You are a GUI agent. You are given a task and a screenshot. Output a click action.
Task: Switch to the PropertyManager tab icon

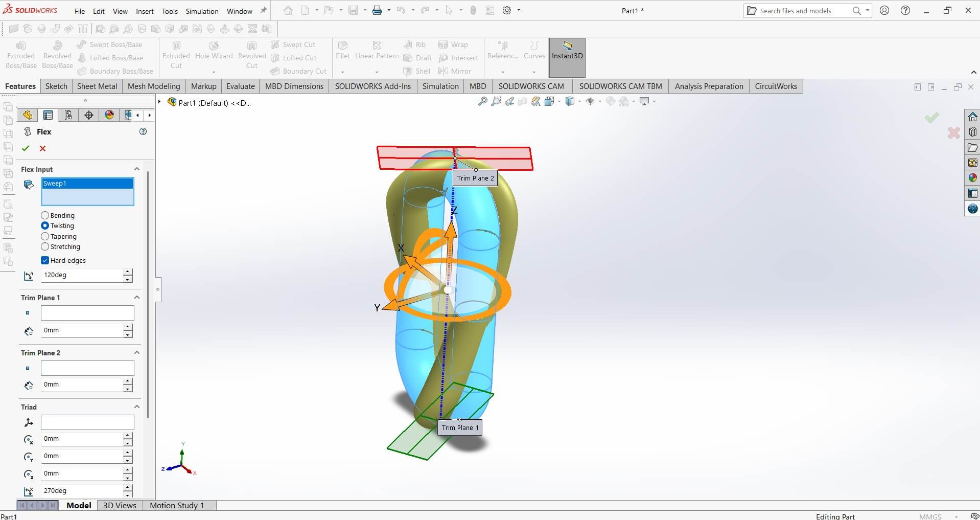pos(48,115)
